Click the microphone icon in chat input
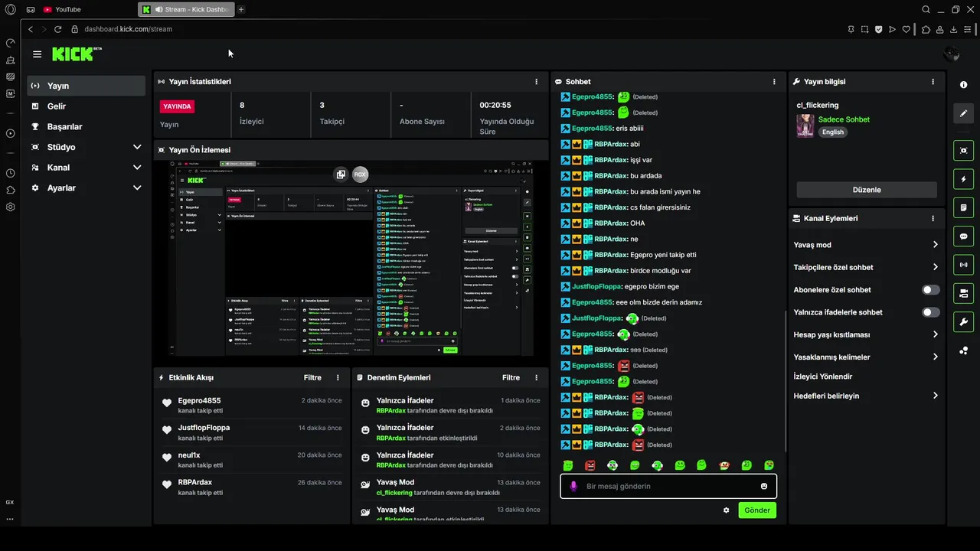The height and width of the screenshot is (551, 980). 573,486
